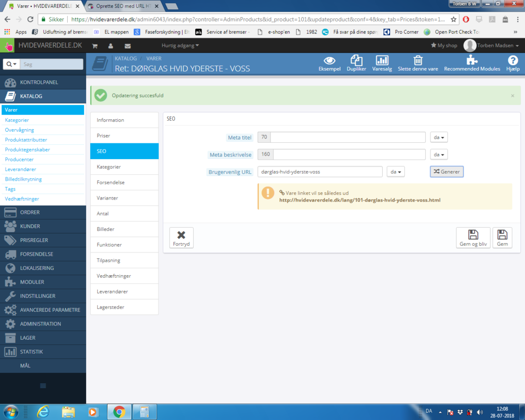
Task: Switch to Information product tab
Action: coord(124,120)
